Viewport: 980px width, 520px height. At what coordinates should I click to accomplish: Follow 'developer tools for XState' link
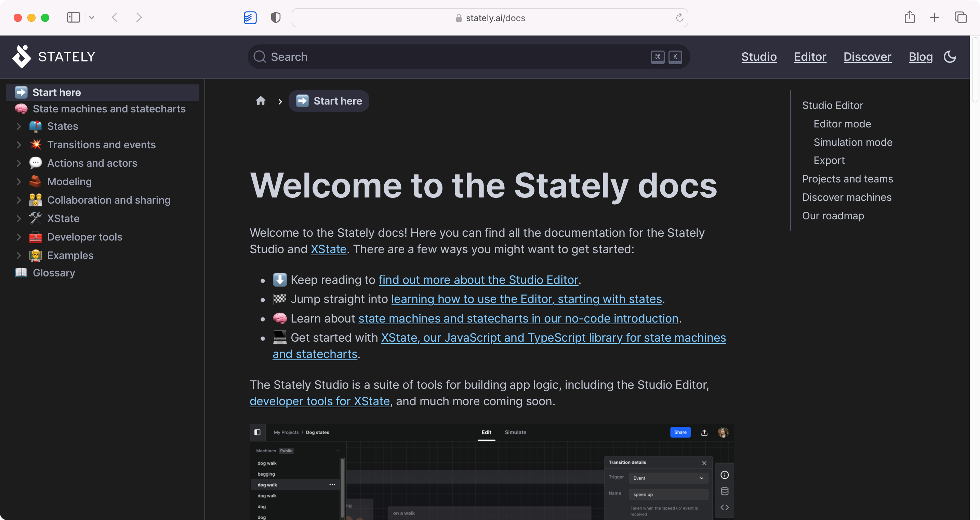(320, 401)
